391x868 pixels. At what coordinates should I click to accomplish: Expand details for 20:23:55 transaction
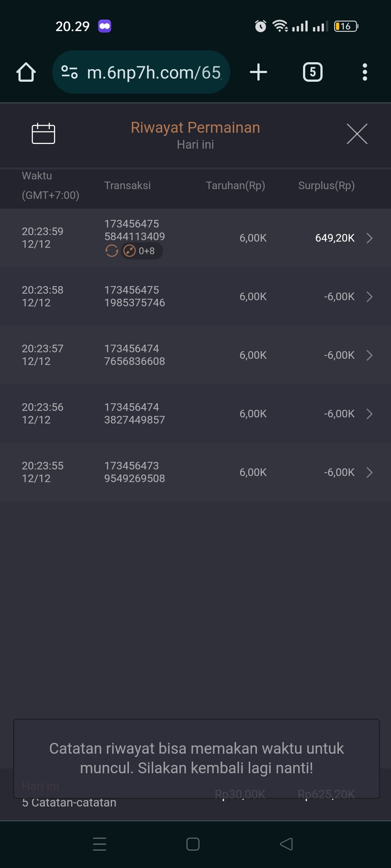369,472
